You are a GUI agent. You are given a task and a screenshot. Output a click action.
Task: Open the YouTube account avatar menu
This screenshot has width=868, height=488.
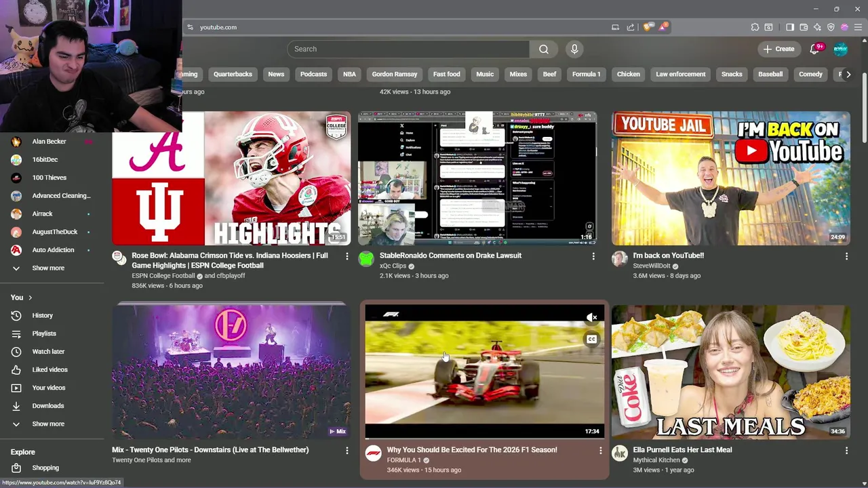coord(840,49)
